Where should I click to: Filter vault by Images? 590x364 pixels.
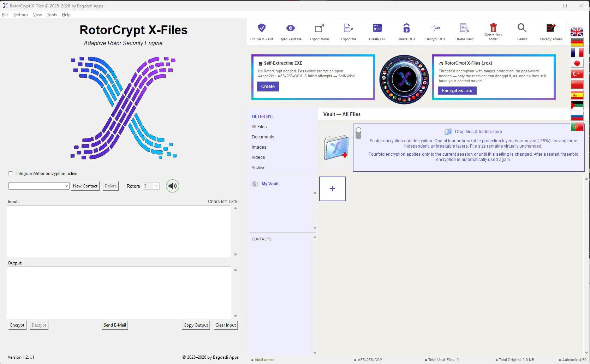[259, 147]
